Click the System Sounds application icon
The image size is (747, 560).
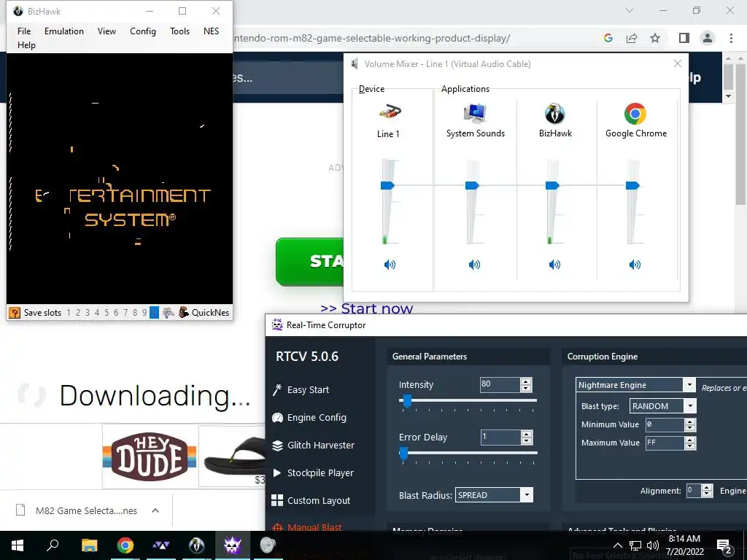coord(474,113)
